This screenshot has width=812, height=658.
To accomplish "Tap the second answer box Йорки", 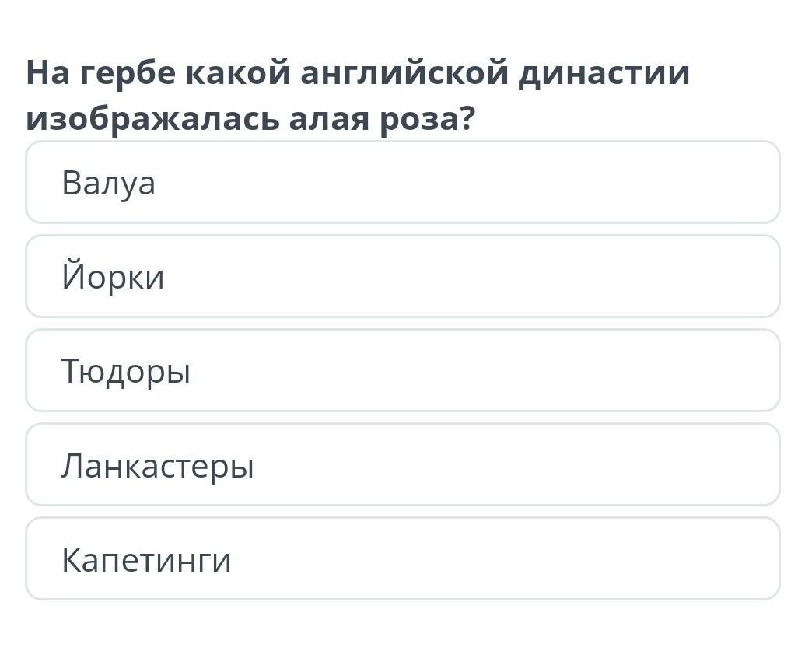I will coord(403,276).
